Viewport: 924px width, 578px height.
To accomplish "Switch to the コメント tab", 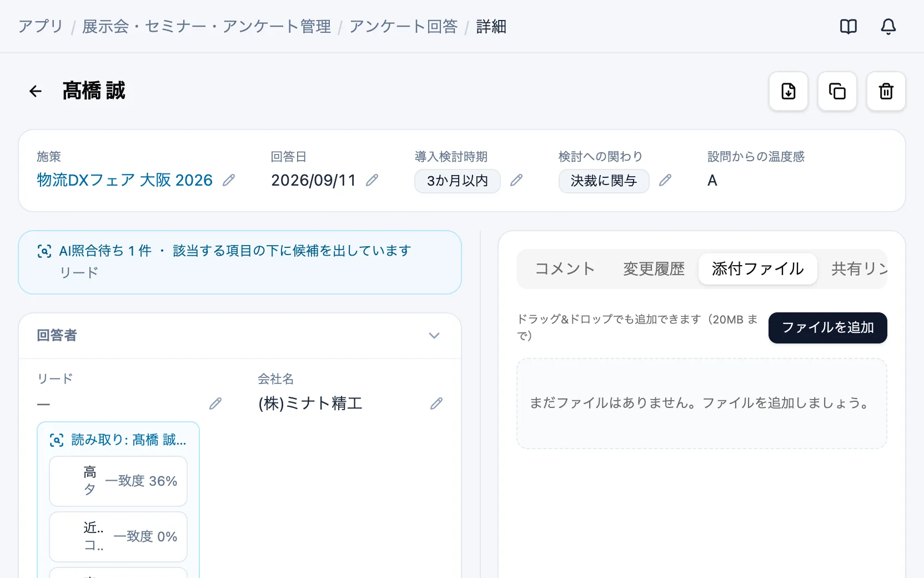I will click(565, 269).
